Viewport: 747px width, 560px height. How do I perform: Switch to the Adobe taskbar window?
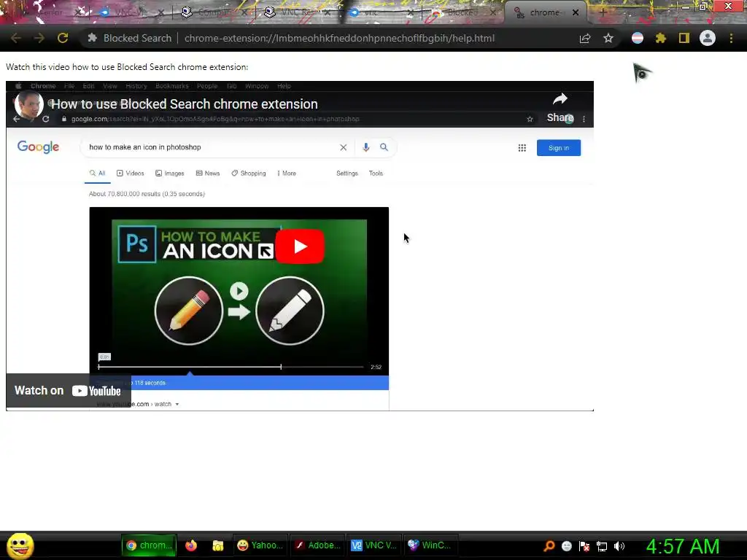[x=317, y=545]
